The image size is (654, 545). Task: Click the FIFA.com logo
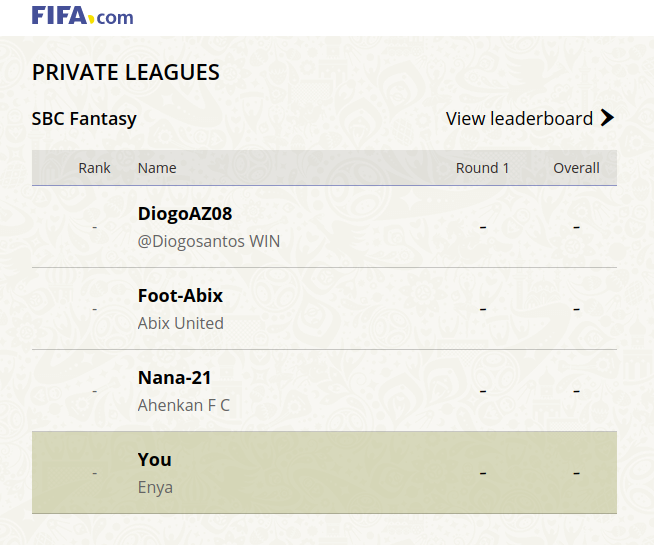[x=82, y=16]
